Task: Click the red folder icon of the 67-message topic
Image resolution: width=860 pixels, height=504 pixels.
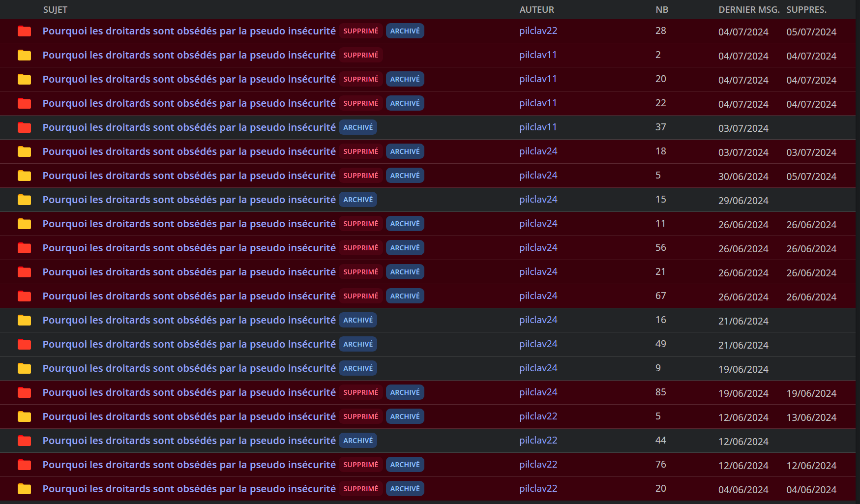Action: point(24,296)
